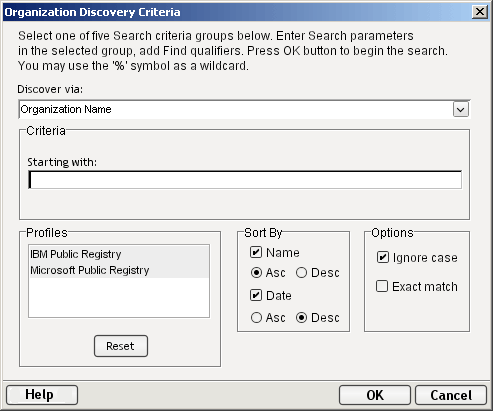Viewport: 493px width, 411px height.
Task: Open Help for this dialog
Action: coord(42,395)
